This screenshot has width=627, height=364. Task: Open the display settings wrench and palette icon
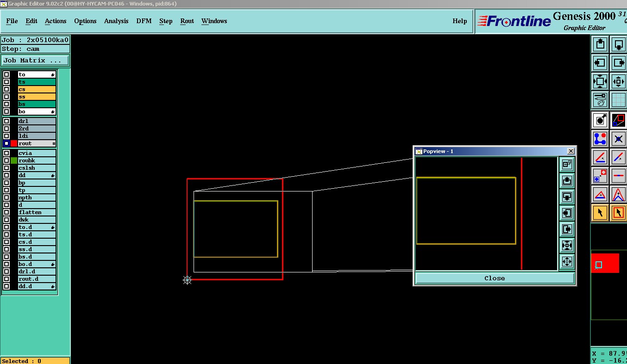600,99
